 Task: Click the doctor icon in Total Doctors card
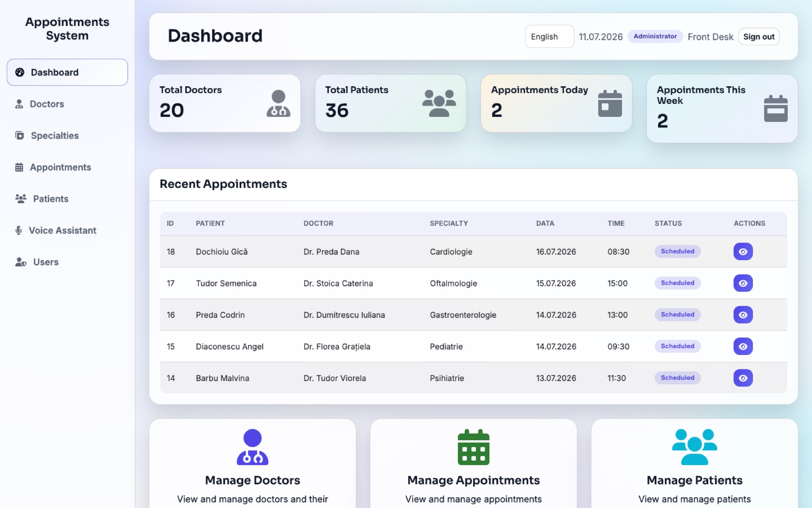[278, 103]
